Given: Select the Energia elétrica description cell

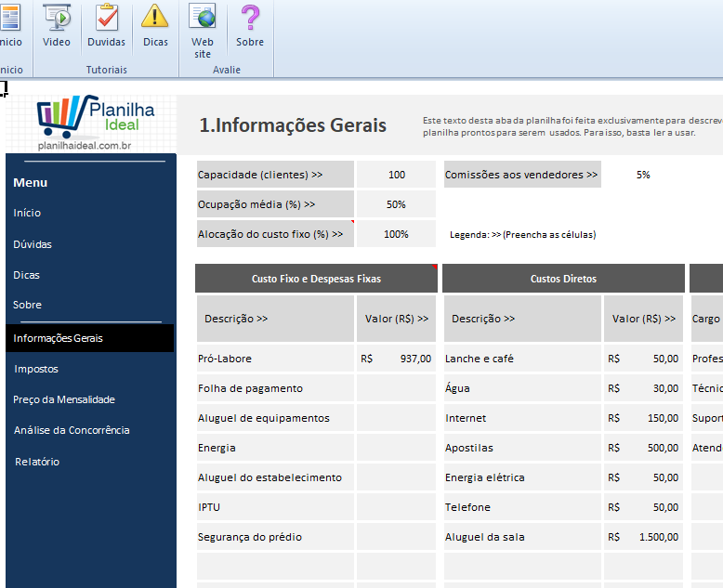Looking at the screenshot, I should 522,477.
